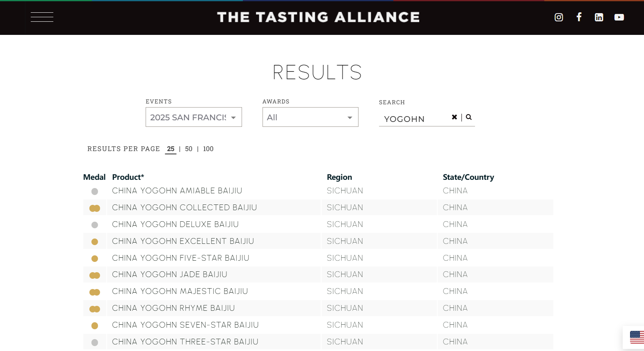Open China Yogohn Jade Baijiu result
This screenshot has height=351, width=644.
coord(169,274)
